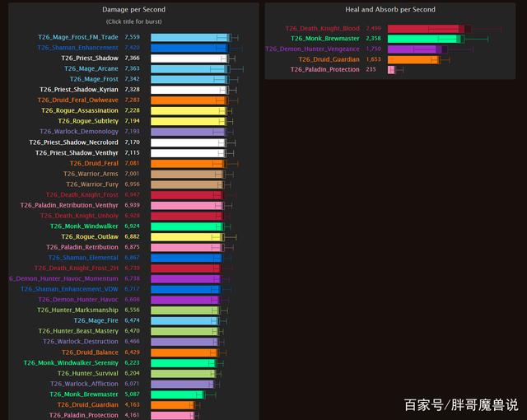The height and width of the screenshot is (420, 527).
Task: Open the T26_Warlock_Demonology label
Action: pos(79,132)
